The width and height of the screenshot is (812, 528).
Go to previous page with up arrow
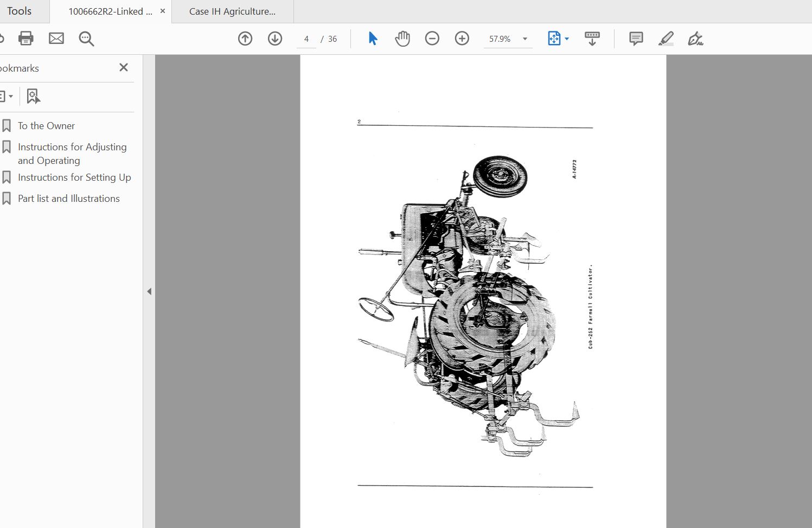coord(245,39)
